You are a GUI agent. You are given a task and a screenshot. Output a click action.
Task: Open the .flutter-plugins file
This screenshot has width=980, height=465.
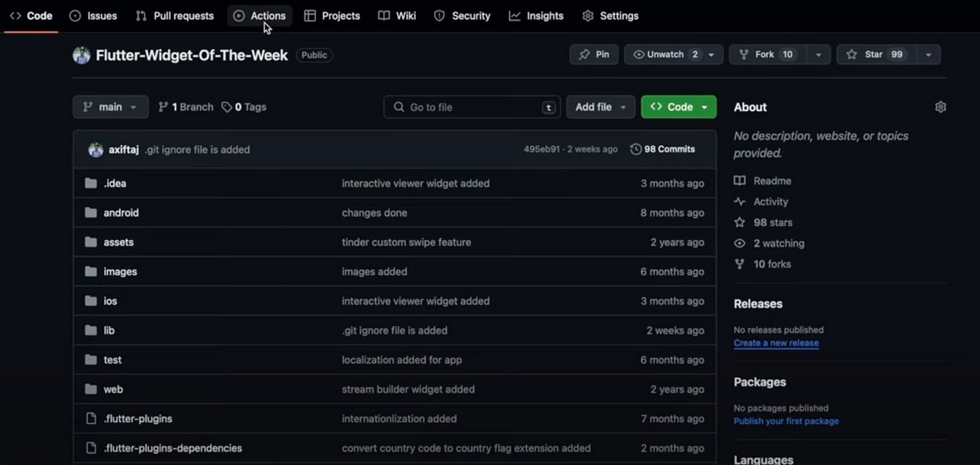pos(138,419)
